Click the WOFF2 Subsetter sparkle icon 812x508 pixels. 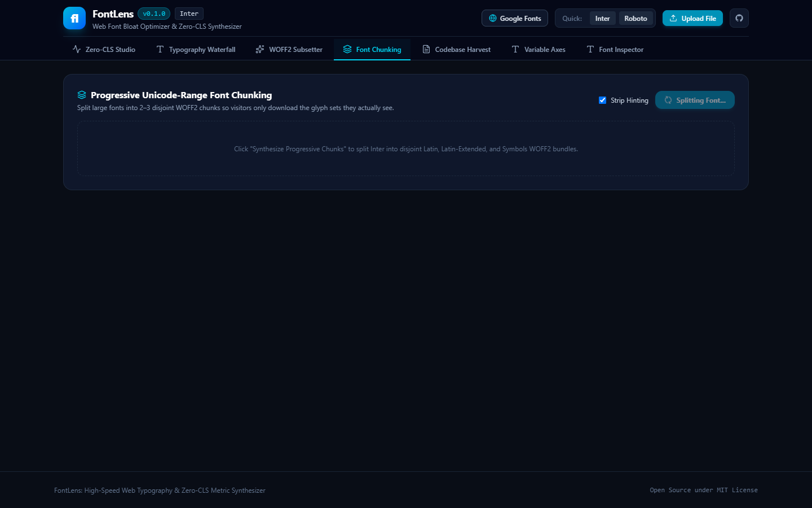coord(260,49)
